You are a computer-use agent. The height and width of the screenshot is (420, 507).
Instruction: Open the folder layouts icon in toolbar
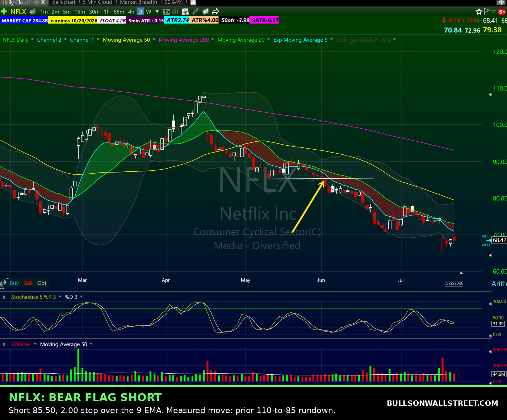205,12
